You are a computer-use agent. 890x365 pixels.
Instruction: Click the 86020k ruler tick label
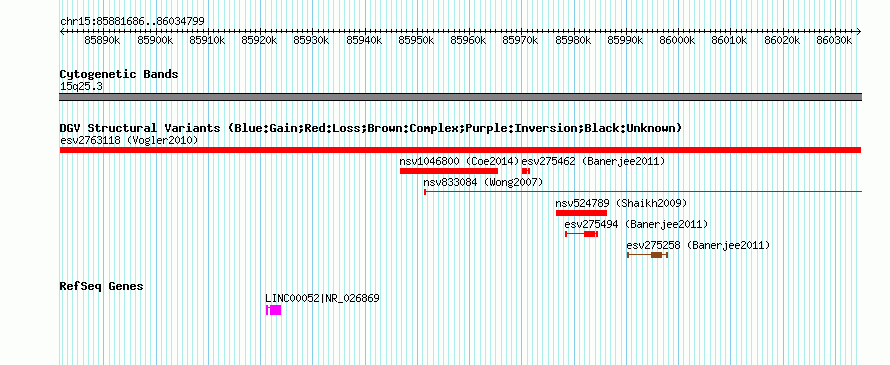[782, 40]
